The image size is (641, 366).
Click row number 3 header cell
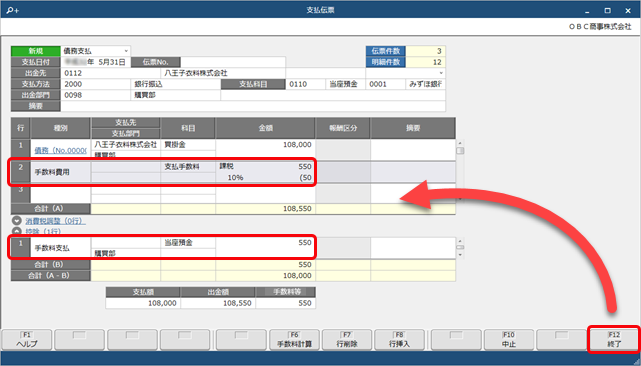[x=20, y=193]
